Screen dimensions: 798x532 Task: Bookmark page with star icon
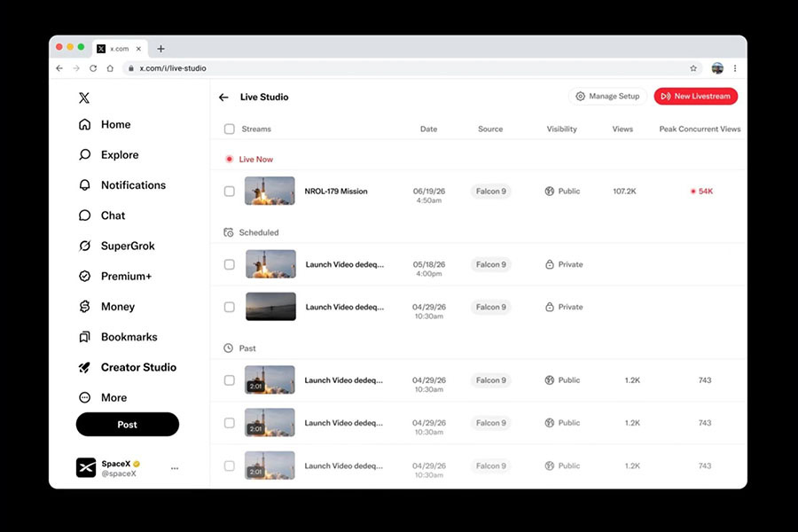(693, 68)
